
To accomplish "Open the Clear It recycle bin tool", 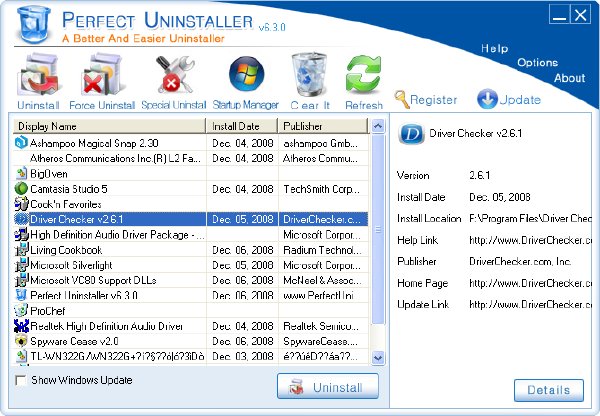I will 309,75.
